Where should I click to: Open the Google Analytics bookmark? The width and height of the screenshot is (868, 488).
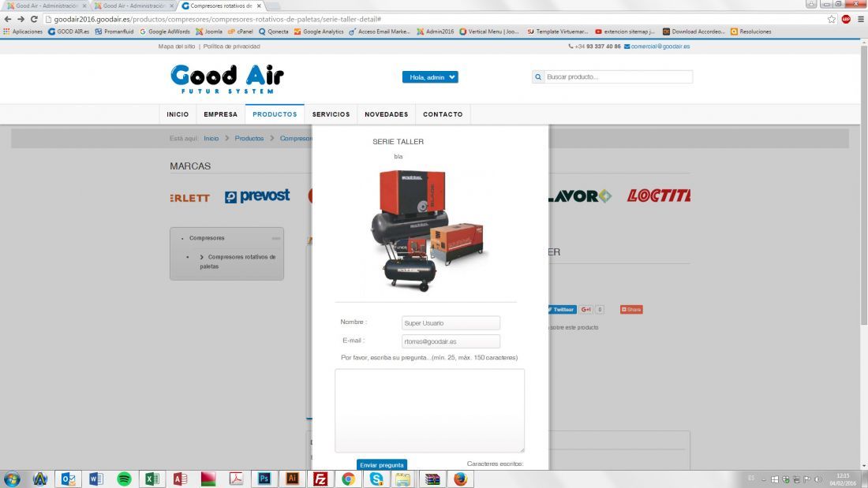click(319, 32)
